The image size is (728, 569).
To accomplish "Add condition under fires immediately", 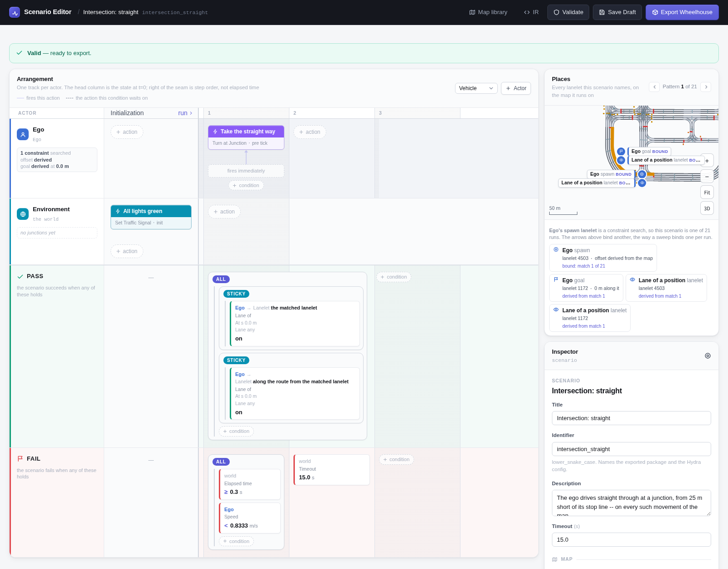I will tap(246, 185).
